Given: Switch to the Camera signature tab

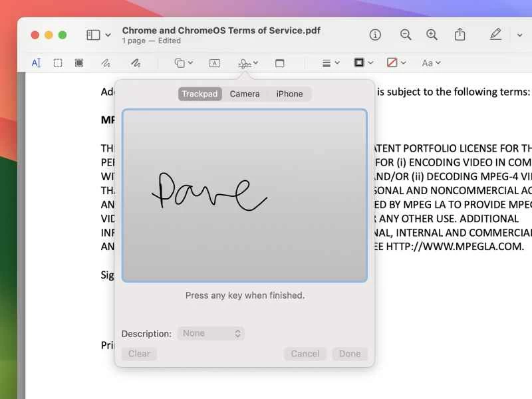Looking at the screenshot, I should (244, 94).
